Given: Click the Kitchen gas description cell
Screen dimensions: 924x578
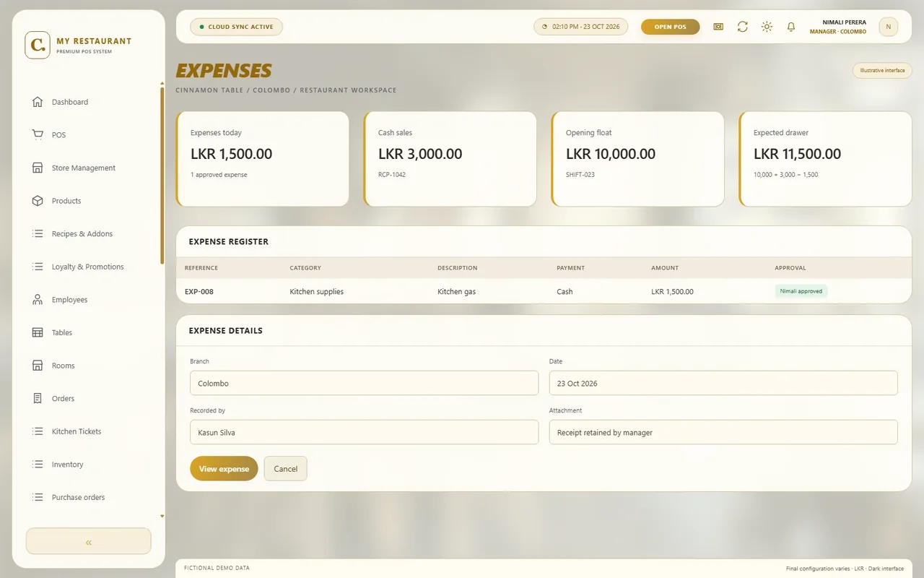Looking at the screenshot, I should pyautogui.click(x=457, y=292).
